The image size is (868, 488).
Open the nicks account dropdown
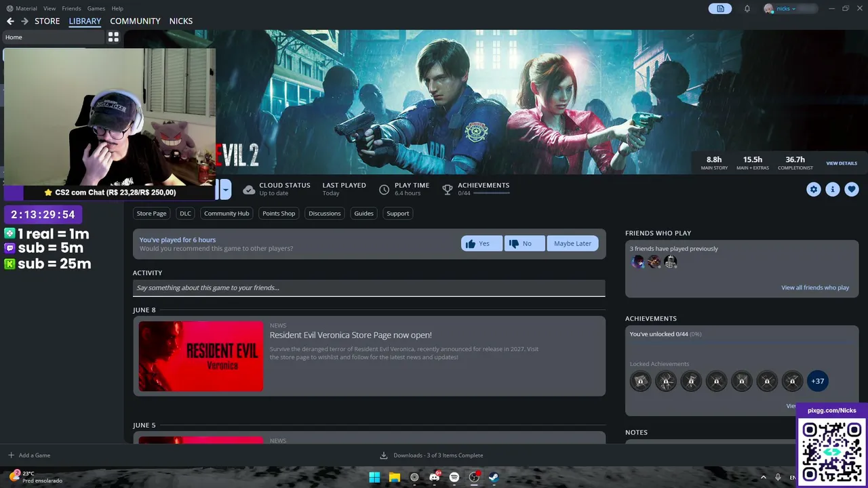[x=786, y=9]
